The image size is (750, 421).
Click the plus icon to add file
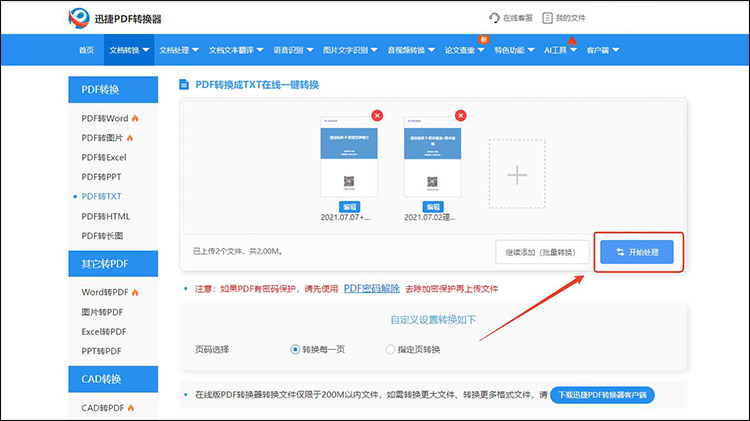[517, 174]
